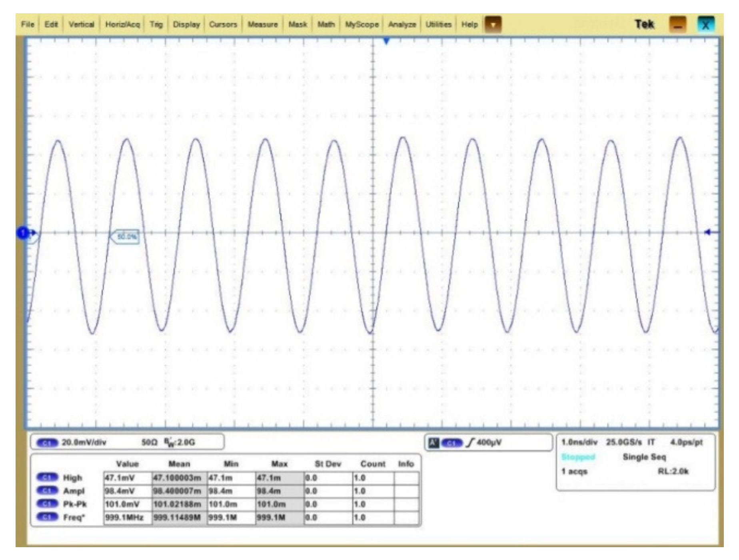The image size is (739, 560).
Task: Open the Display menu
Action: [186, 24]
